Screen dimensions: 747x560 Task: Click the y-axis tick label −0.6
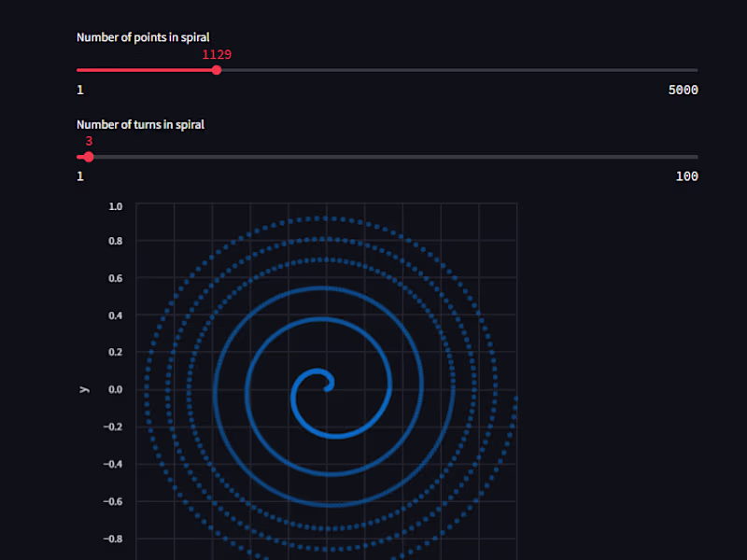(113, 501)
